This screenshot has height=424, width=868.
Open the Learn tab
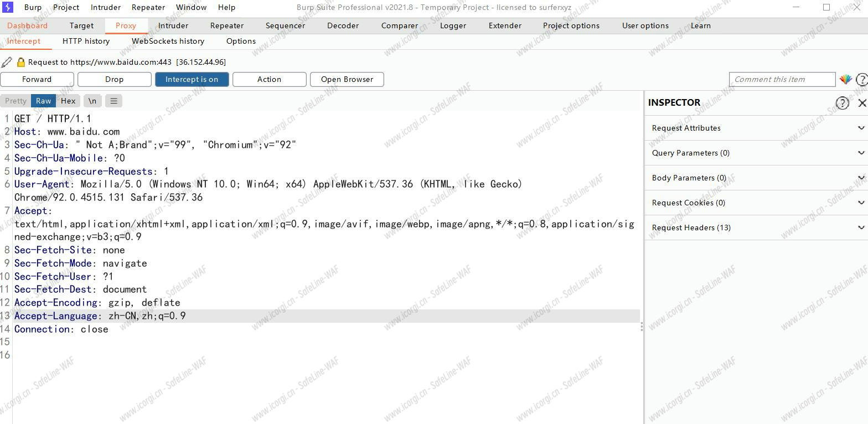point(700,25)
